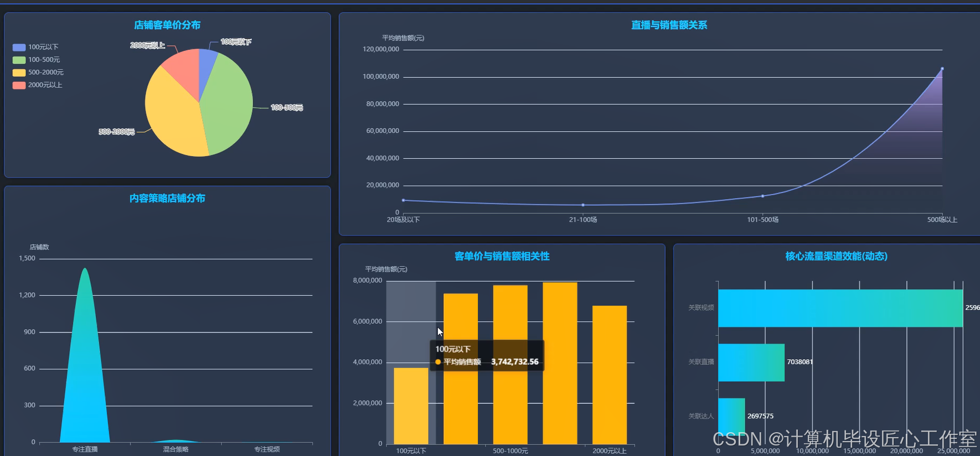The width and height of the screenshot is (980, 456).
Task: Click the 500-2000元 callout label beside the pie
Action: [x=116, y=132]
